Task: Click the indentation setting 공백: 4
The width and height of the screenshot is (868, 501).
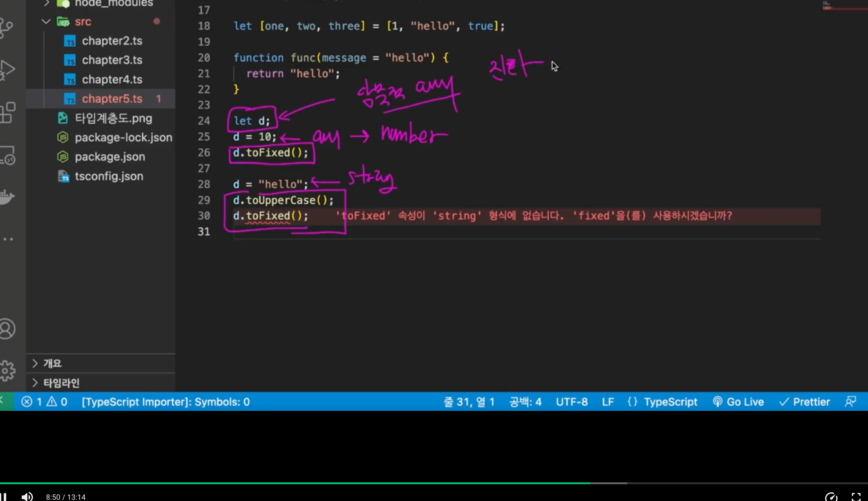Action: [x=525, y=402]
